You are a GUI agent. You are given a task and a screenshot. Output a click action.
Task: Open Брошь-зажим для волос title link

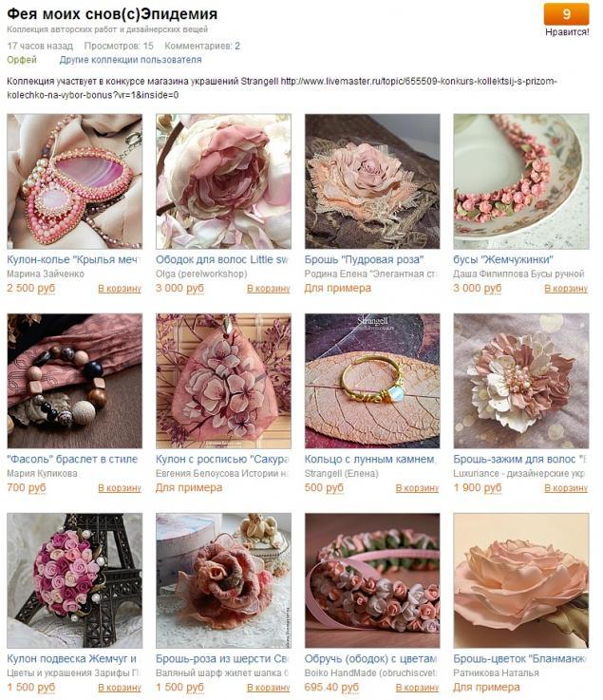tap(520, 459)
